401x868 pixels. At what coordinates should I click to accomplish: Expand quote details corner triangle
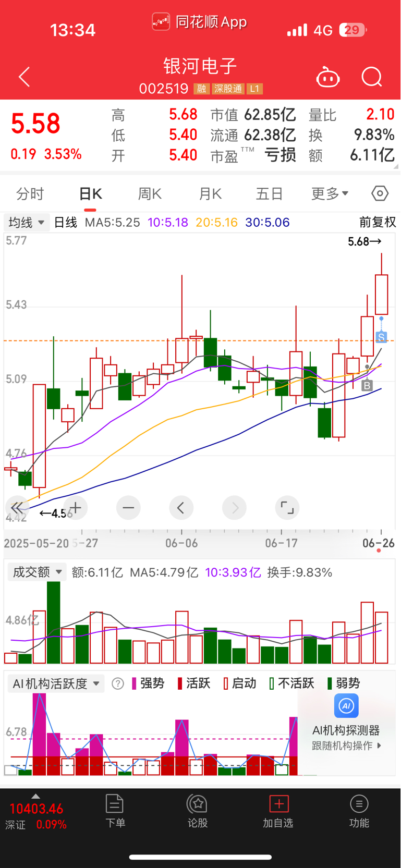(396, 166)
